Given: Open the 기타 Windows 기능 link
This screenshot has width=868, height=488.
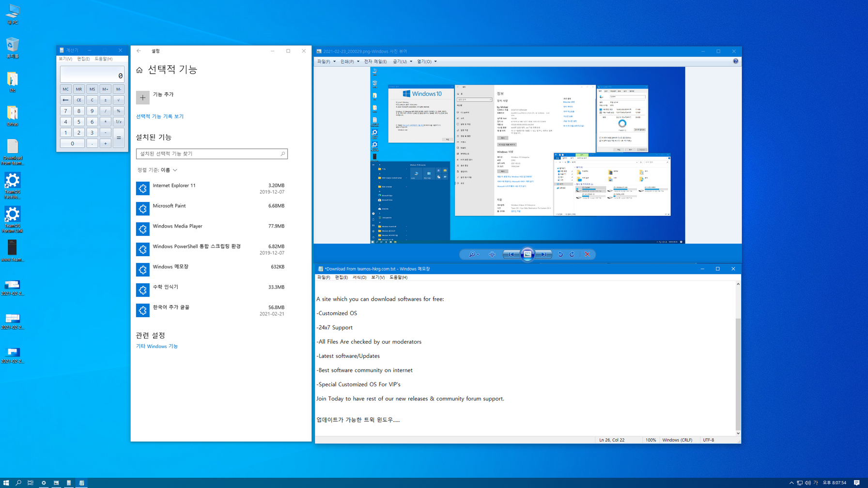Looking at the screenshot, I should 157,347.
